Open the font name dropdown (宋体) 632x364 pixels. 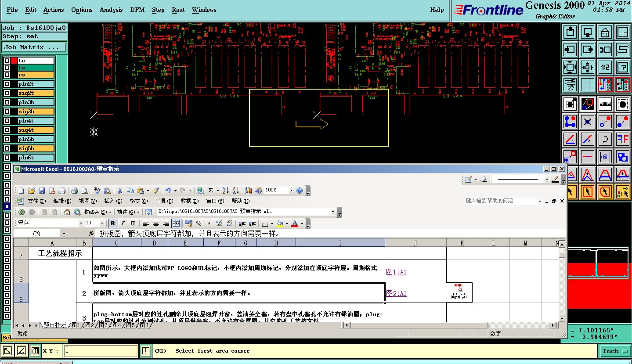(80, 223)
